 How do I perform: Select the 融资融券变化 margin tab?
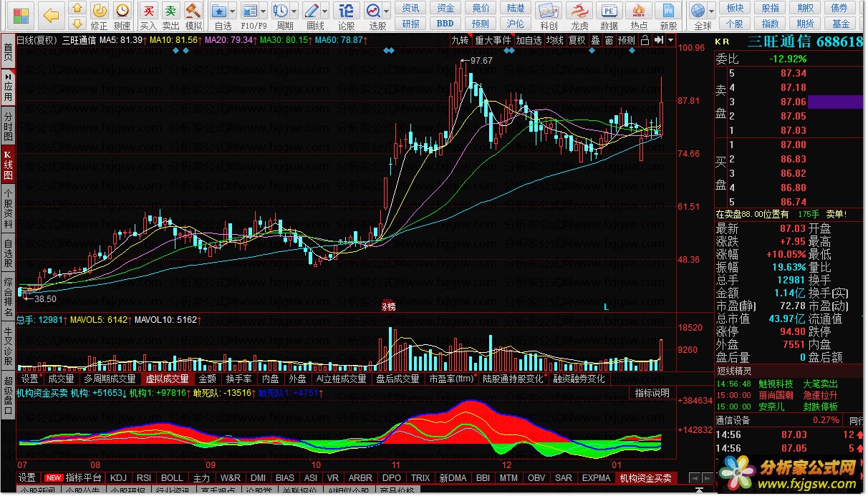(x=578, y=379)
